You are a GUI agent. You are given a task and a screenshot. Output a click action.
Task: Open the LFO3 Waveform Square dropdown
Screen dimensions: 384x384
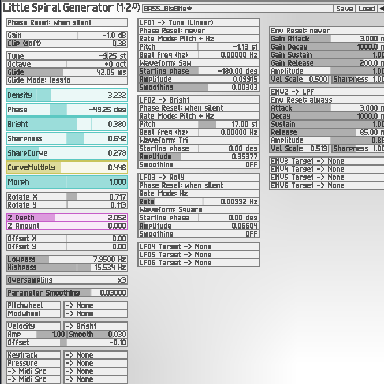[x=199, y=210]
